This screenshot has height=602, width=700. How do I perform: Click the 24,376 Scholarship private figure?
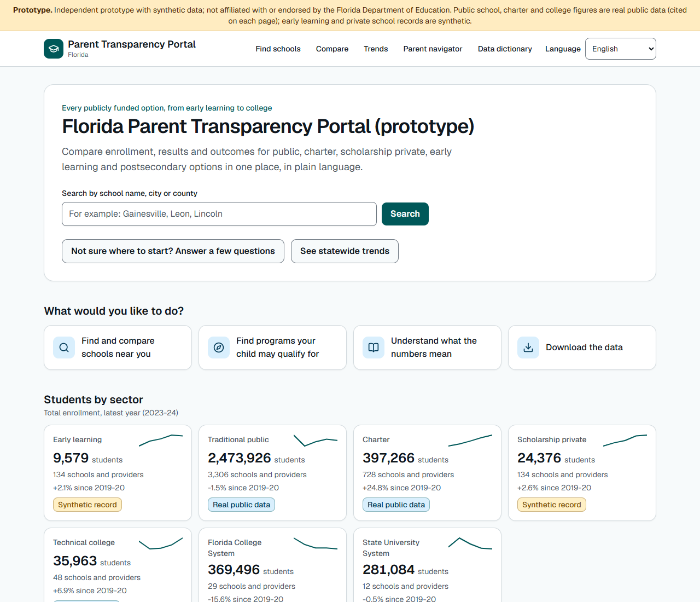click(539, 458)
